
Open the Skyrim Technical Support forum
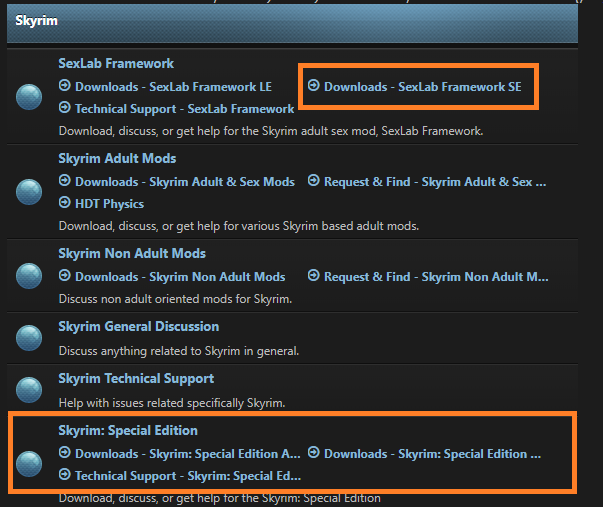point(136,379)
